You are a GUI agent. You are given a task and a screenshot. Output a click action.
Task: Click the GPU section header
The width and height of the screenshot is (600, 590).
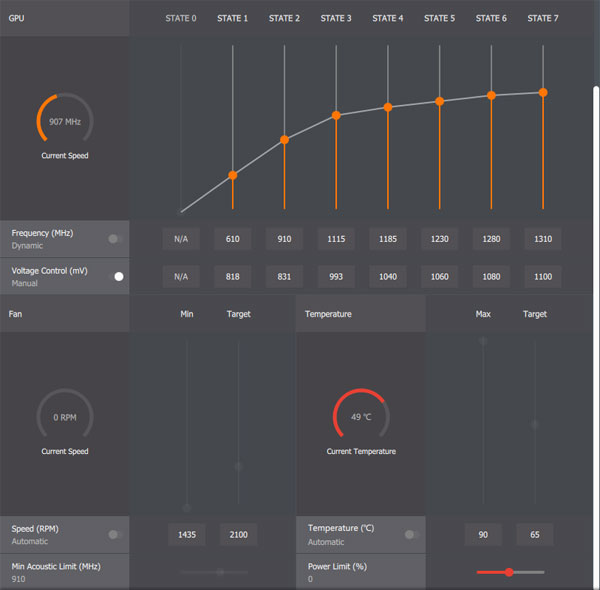[x=65, y=18]
